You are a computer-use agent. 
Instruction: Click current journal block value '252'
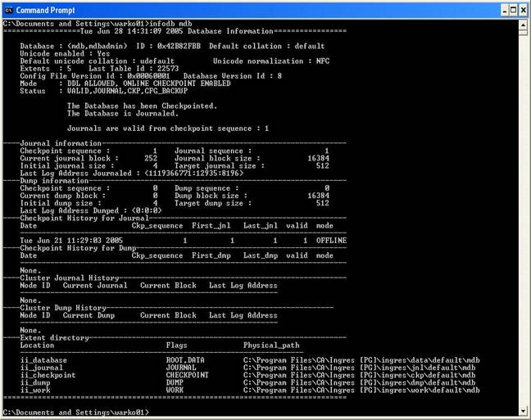pos(151,158)
